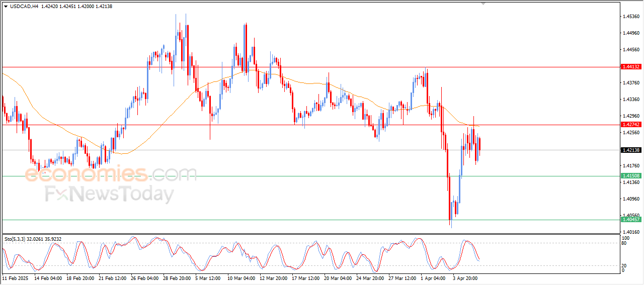This screenshot has height=285, width=644.
Task: Select the 1.44132 red price label
Action: (631, 67)
